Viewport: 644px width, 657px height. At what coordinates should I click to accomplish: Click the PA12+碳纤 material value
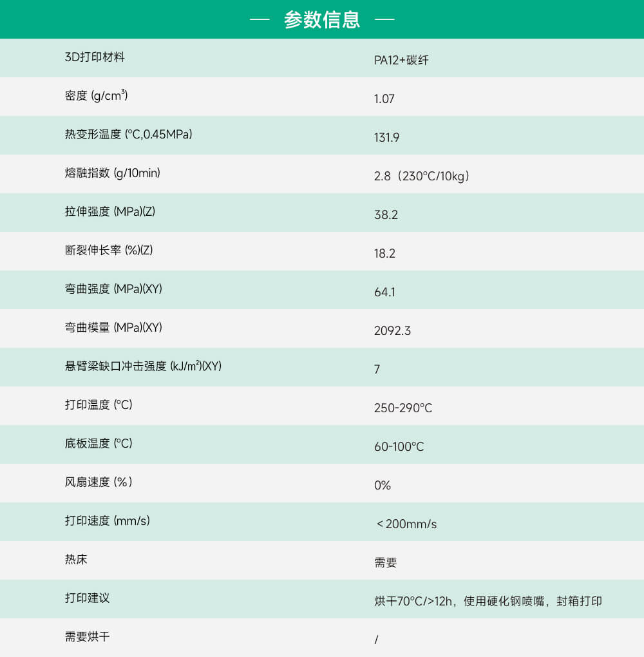pos(401,61)
